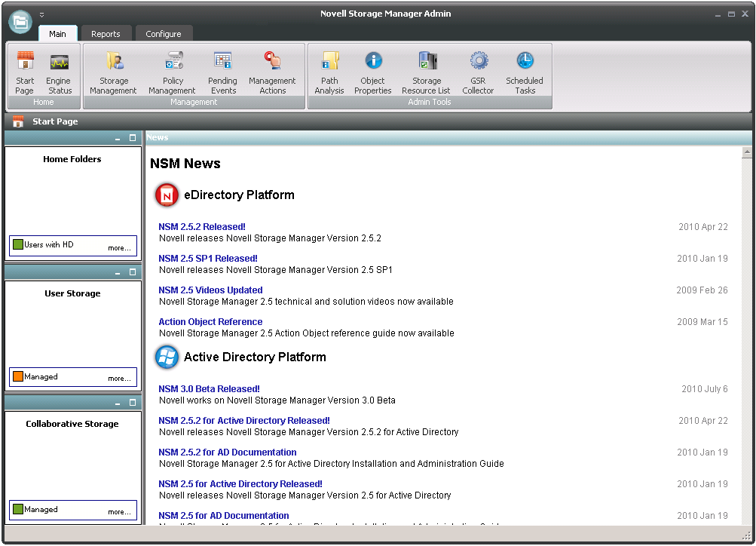Click the Start Page title bar icon

coord(18,121)
